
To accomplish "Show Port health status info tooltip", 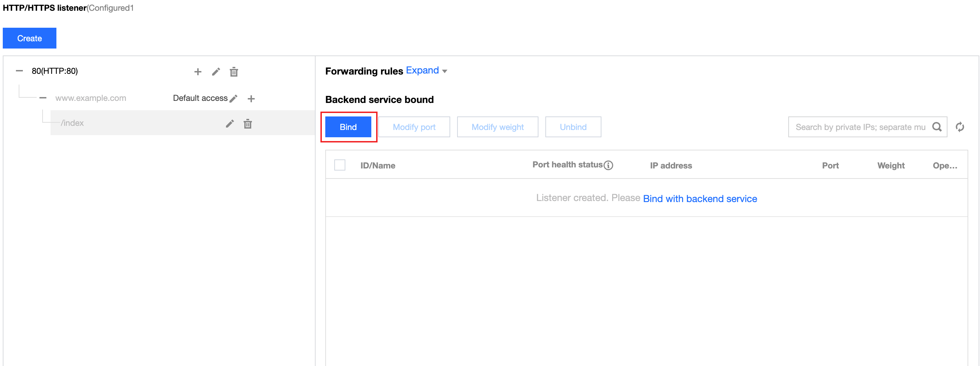I will tap(608, 165).
